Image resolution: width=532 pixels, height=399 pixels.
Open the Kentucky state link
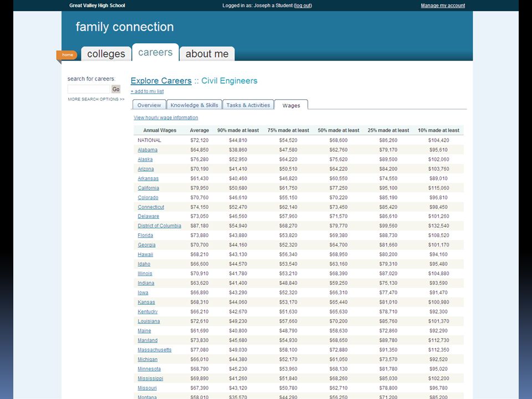tap(147, 311)
